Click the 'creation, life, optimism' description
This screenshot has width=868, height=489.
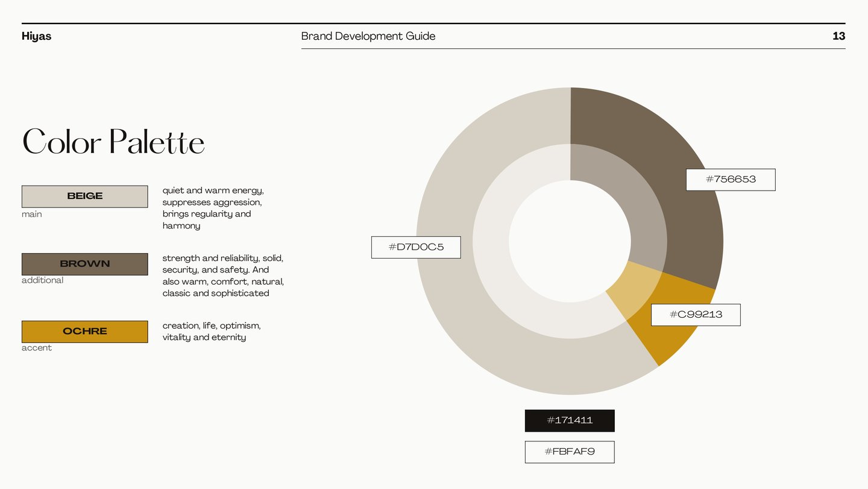pyautogui.click(x=212, y=332)
